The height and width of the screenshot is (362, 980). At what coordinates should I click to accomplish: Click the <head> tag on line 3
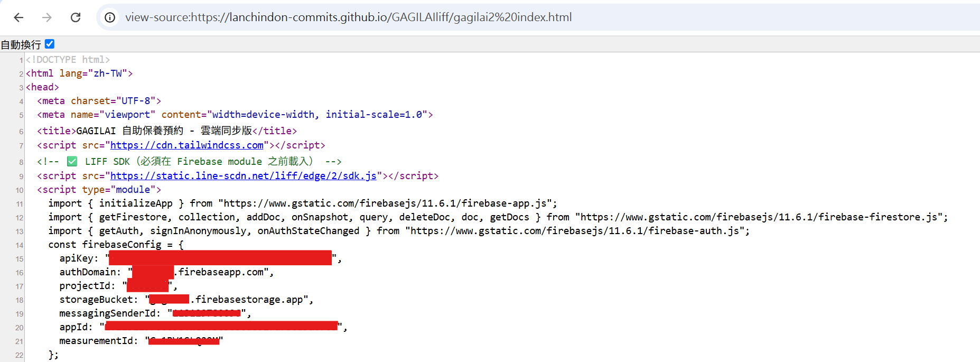click(x=42, y=87)
